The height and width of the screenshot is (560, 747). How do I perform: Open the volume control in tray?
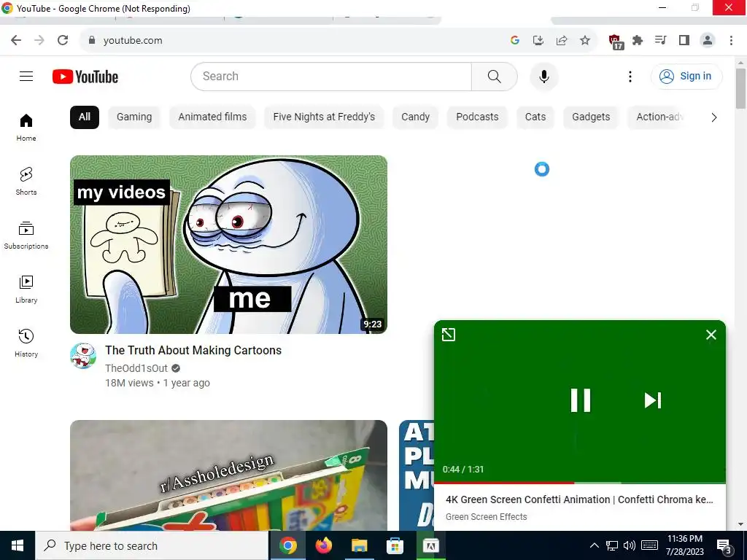(x=630, y=545)
